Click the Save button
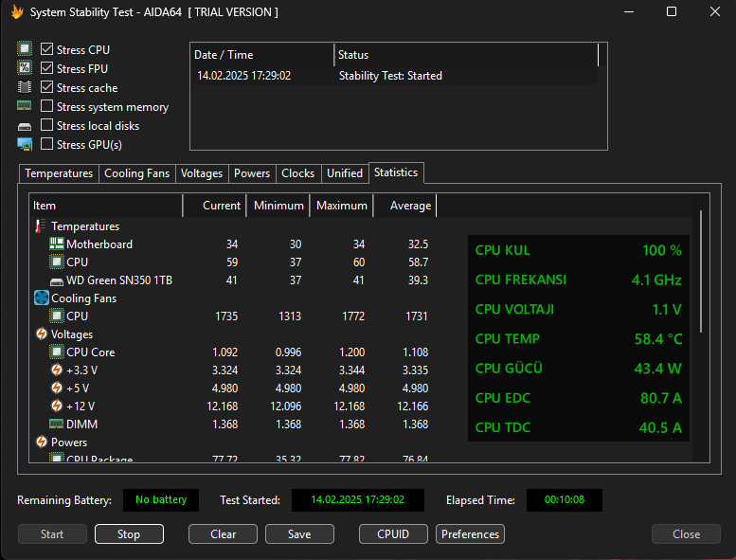Viewport: 736px width, 560px height. [299, 534]
